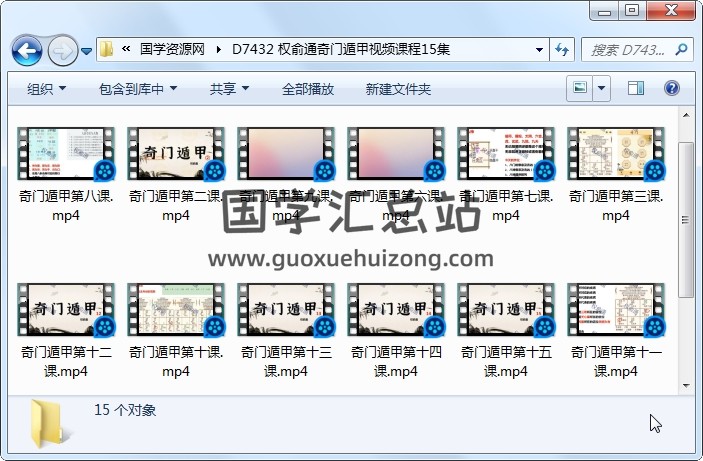
Task: Open the 组织 menu
Action: pos(46,89)
